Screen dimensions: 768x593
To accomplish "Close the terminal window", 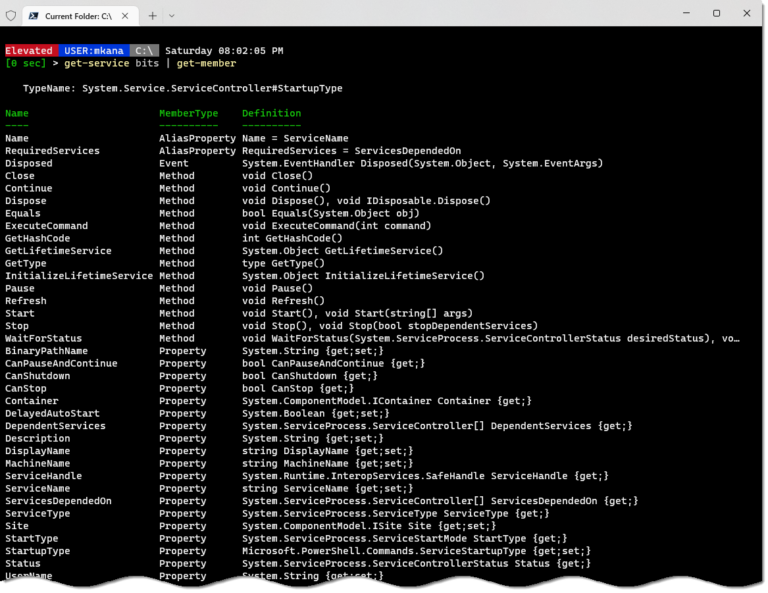I will tap(750, 14).
